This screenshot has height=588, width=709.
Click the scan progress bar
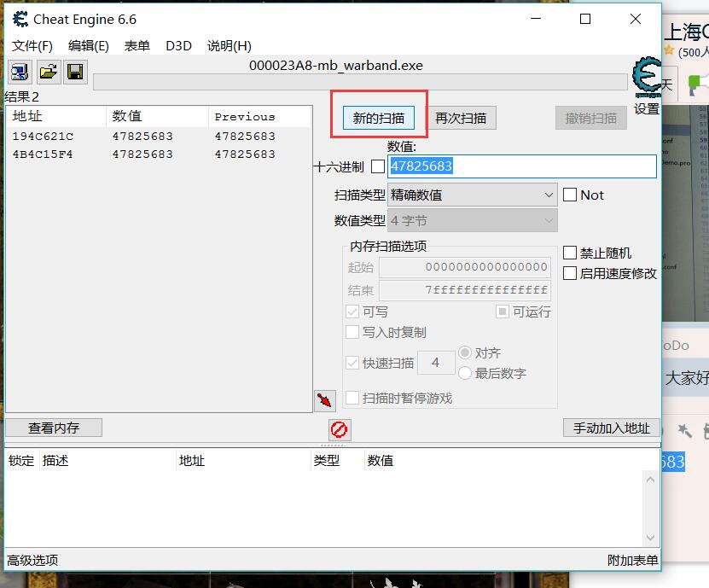coord(360,82)
